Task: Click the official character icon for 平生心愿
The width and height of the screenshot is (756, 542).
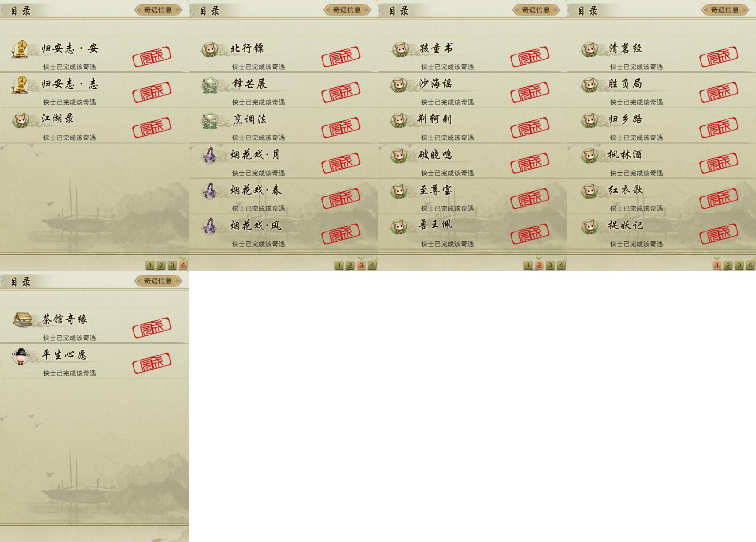Action: tap(21, 356)
